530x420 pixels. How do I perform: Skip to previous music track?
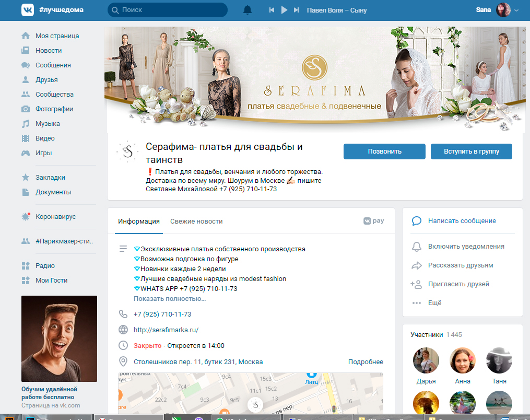click(x=272, y=10)
